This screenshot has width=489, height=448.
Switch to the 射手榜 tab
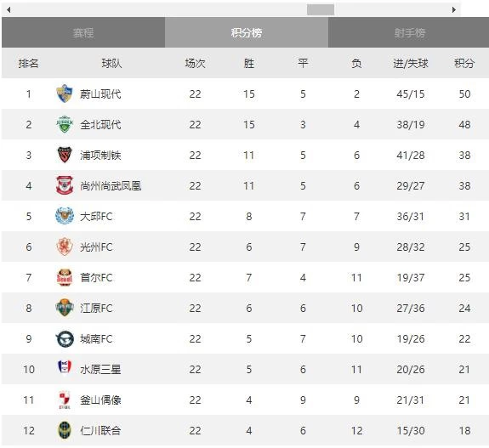(x=409, y=32)
